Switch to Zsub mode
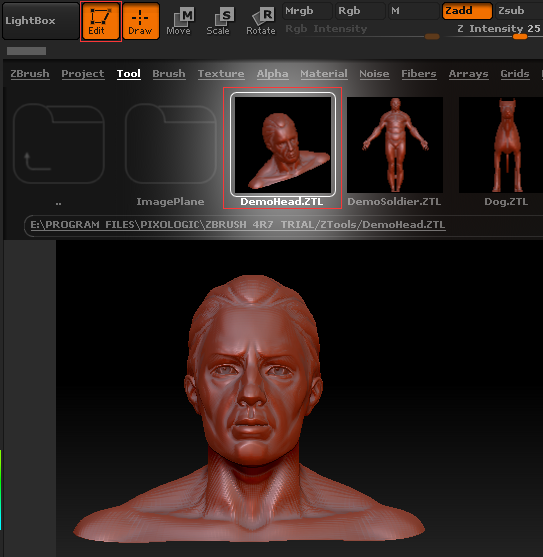Viewport: 543px width, 557px height. click(519, 11)
